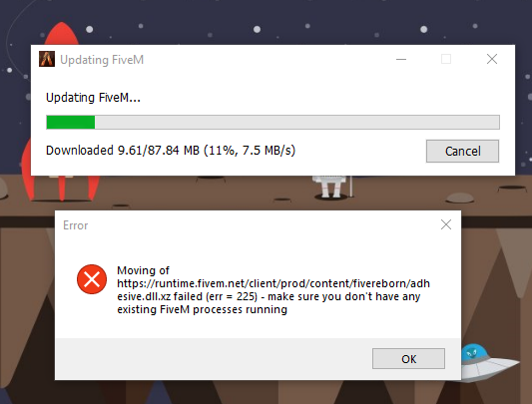Close the Error dialog with X
532x404 pixels.
pos(446,224)
